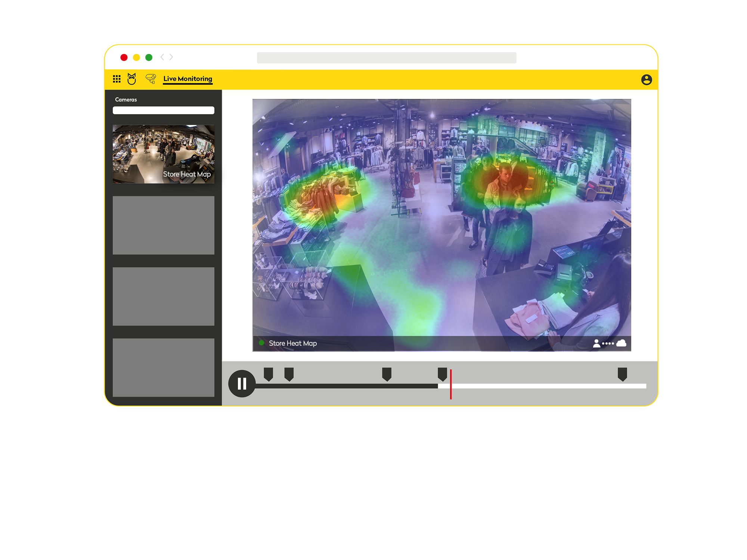Click the red close window dot

tap(124, 57)
